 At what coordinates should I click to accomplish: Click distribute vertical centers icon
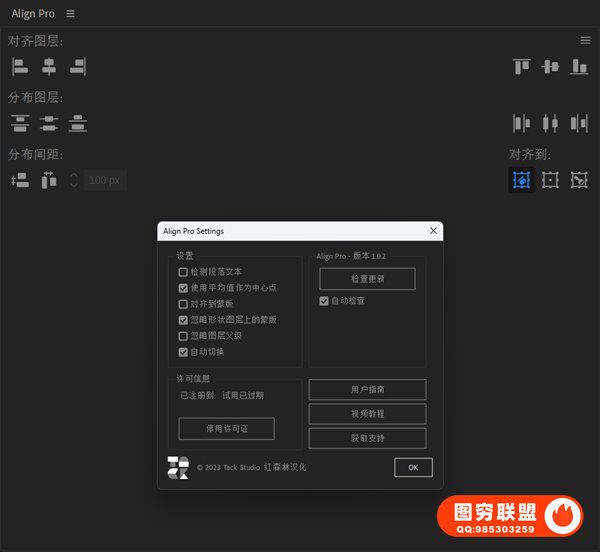(x=49, y=123)
